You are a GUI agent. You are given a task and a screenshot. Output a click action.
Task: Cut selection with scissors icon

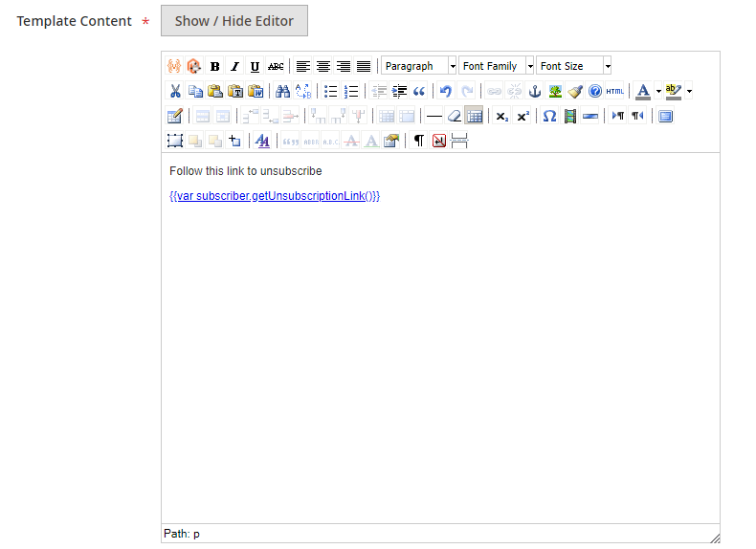click(174, 91)
